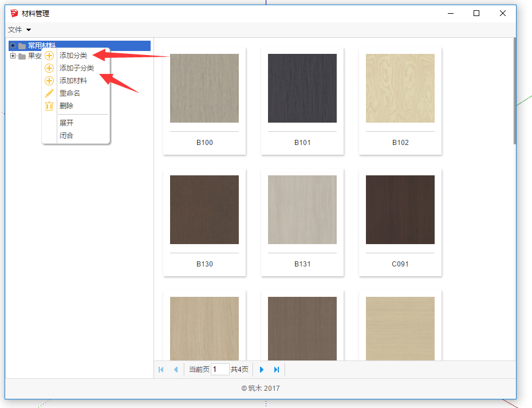This screenshot has height=408, width=532.
Task: Expand the 常用材料 tree node plus box
Action: [x=13, y=46]
